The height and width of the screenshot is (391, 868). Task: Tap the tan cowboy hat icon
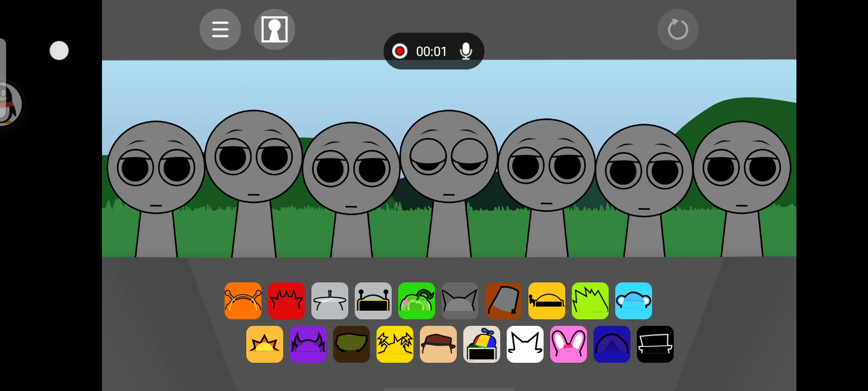(x=438, y=344)
